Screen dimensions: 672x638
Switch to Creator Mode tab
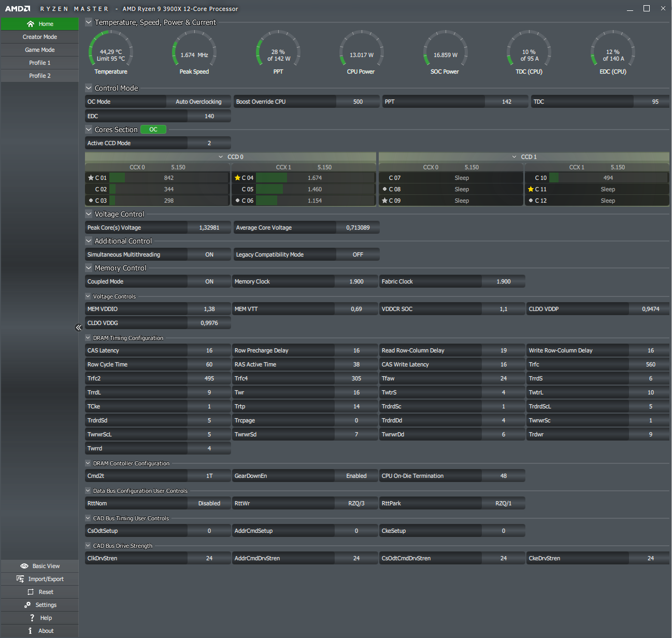[x=40, y=37]
